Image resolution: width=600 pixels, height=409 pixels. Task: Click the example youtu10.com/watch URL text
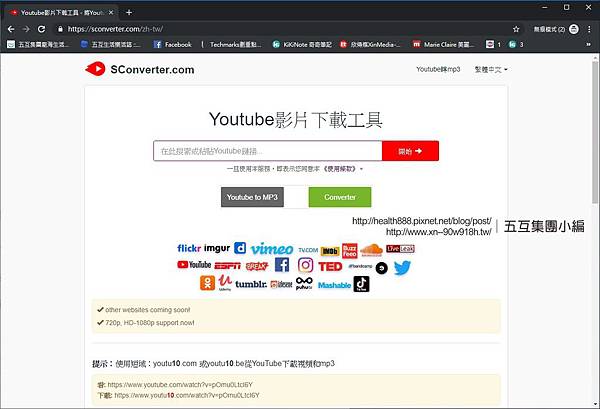[x=187, y=395]
